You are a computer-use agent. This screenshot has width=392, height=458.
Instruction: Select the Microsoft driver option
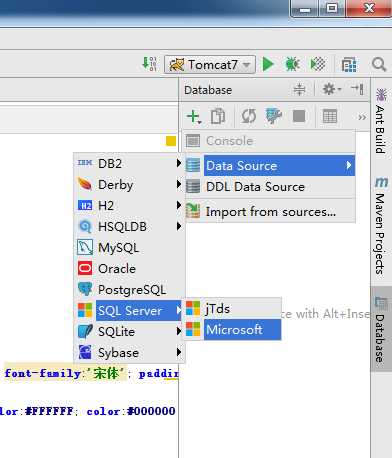coord(233,330)
